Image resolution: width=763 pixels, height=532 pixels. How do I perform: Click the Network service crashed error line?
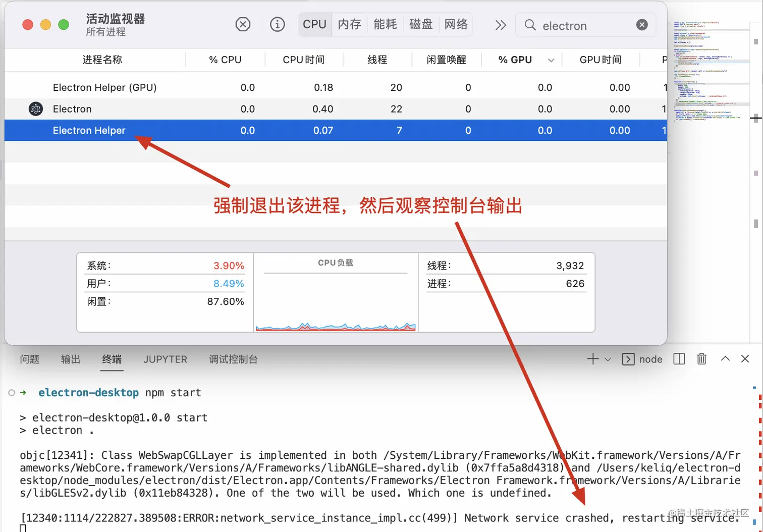[379, 518]
